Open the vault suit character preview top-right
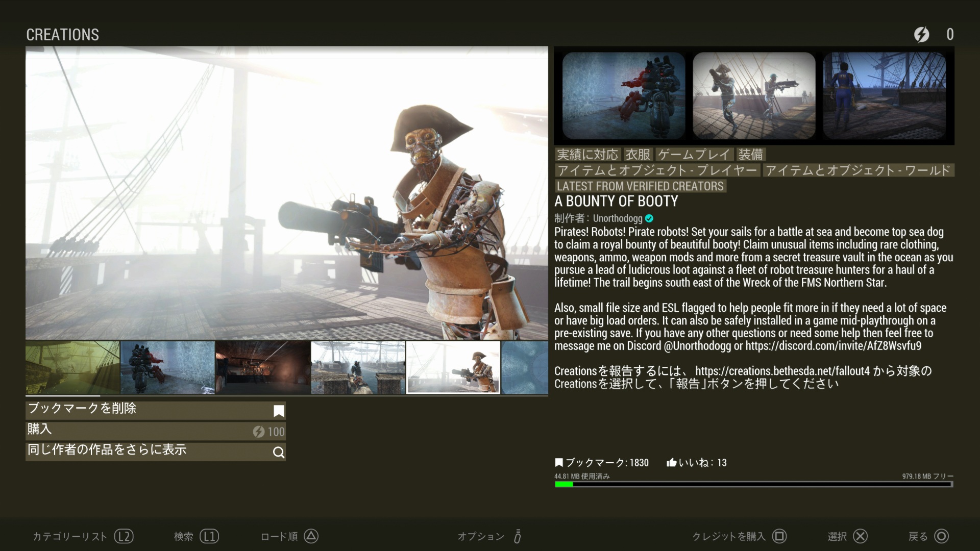 pyautogui.click(x=884, y=96)
